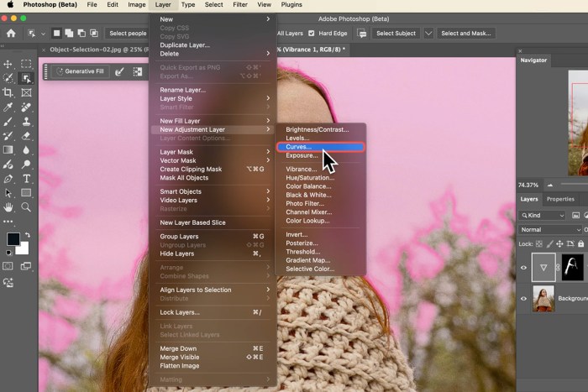
Task: Select the Rectangle shape tool
Action: coord(26,193)
